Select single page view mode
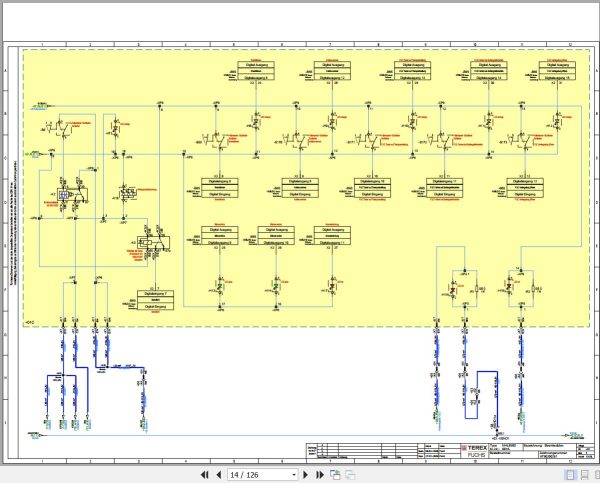Viewport: 600px width, 483px height. click(570, 475)
